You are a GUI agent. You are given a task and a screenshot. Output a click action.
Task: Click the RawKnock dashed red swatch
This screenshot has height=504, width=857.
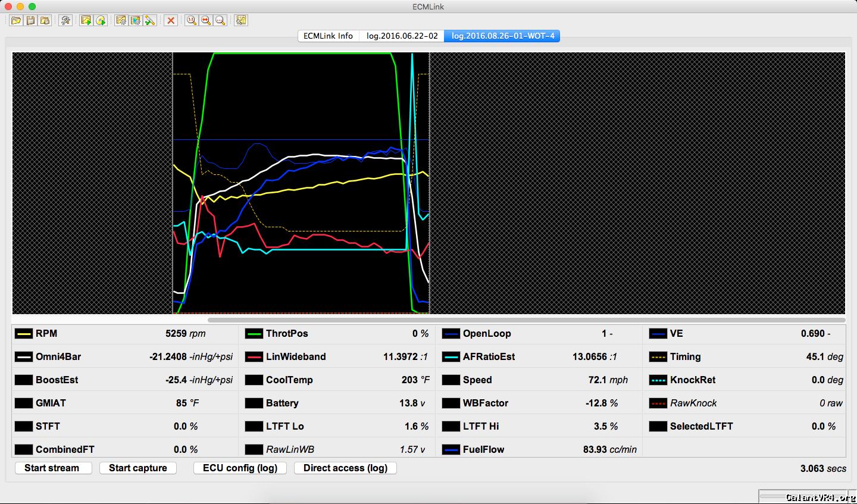[x=658, y=403]
